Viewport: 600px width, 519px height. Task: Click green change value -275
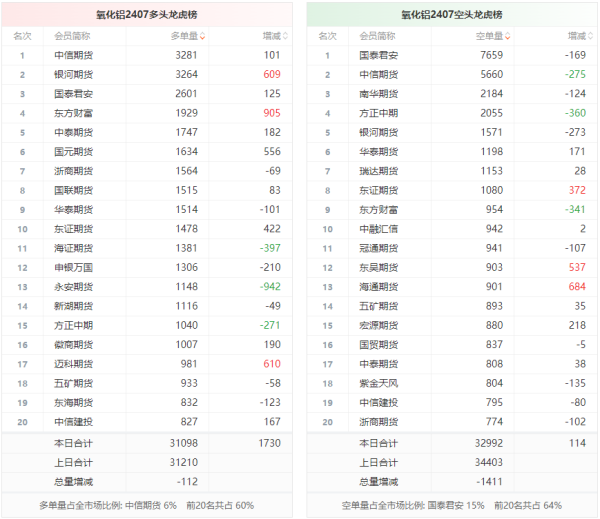tap(575, 74)
